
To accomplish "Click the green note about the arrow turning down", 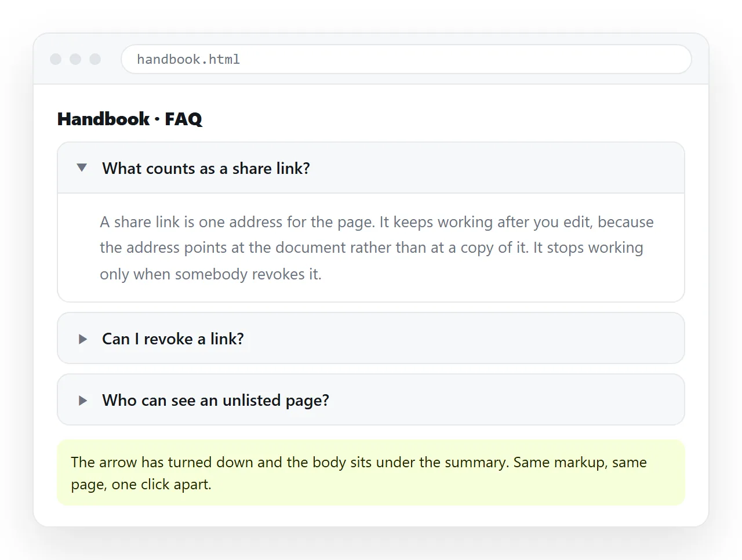I will pyautogui.click(x=371, y=473).
